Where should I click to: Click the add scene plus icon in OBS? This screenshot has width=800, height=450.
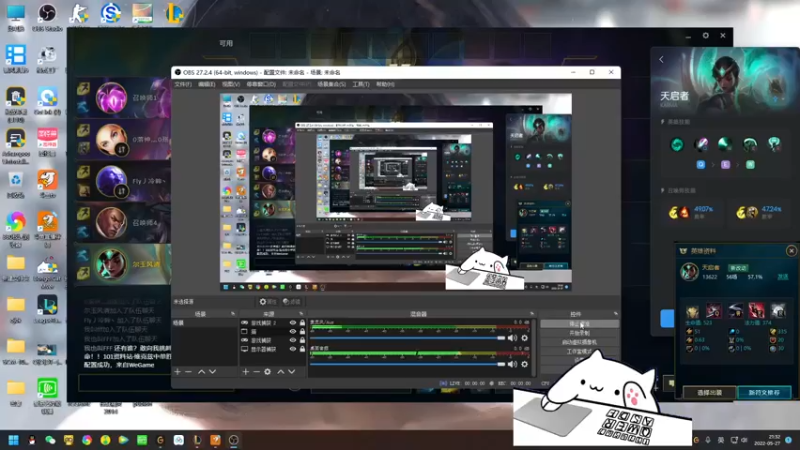pos(177,372)
